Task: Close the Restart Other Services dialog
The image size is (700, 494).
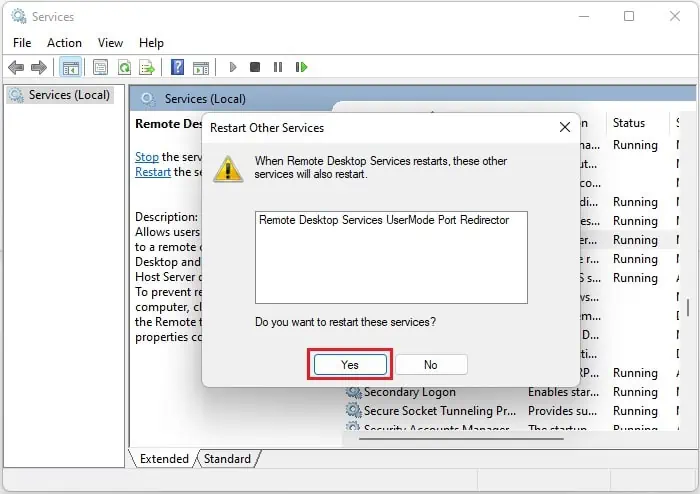Action: (565, 127)
